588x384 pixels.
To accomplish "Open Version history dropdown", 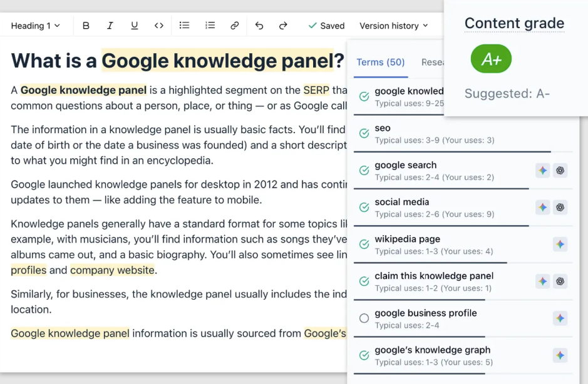I will pos(393,26).
